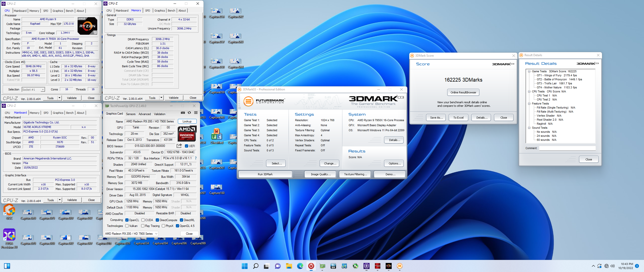Toggle the UEFI checkbox in GPU-Z
The height and width of the screenshot is (272, 644).
[186, 146]
